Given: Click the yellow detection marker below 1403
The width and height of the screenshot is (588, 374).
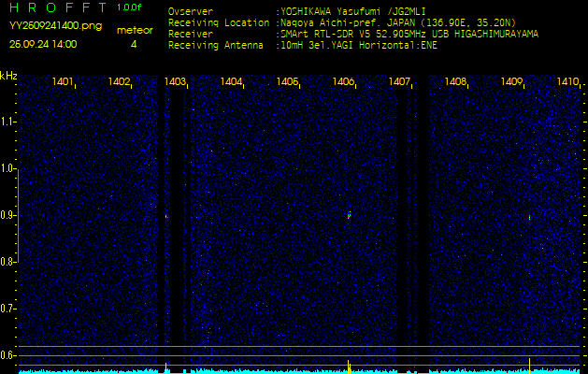Looking at the screenshot, I should tap(165, 367).
